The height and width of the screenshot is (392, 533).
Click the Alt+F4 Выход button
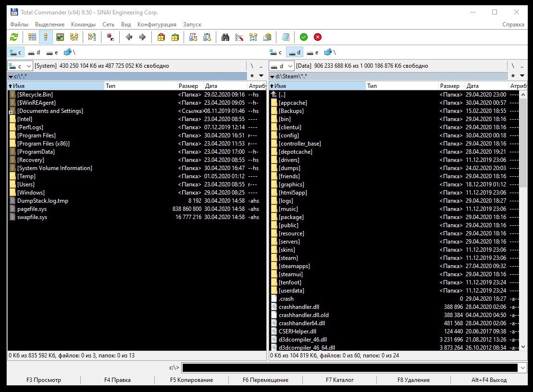[489, 380]
